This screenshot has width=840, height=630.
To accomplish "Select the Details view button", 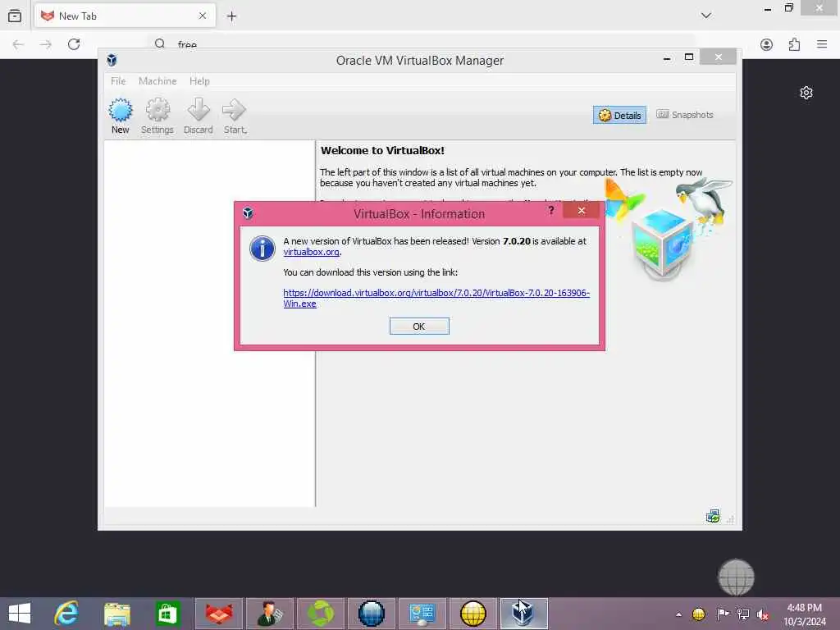I will [619, 115].
